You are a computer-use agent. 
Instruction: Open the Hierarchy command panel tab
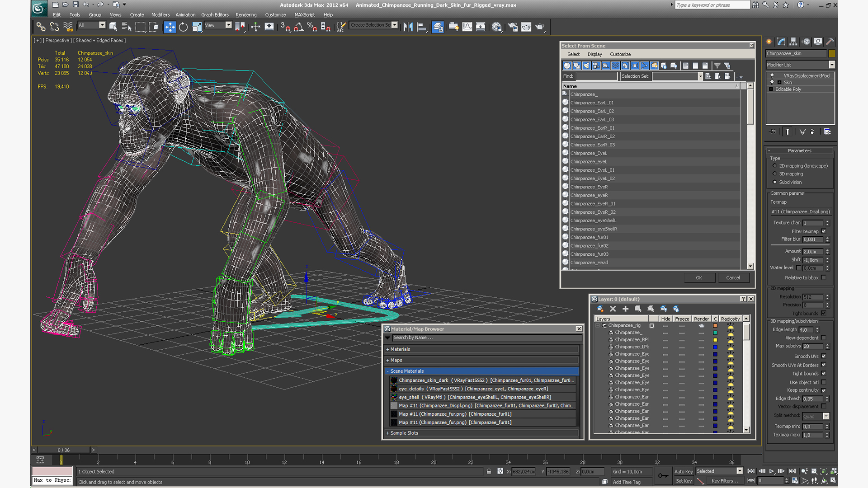coord(793,42)
